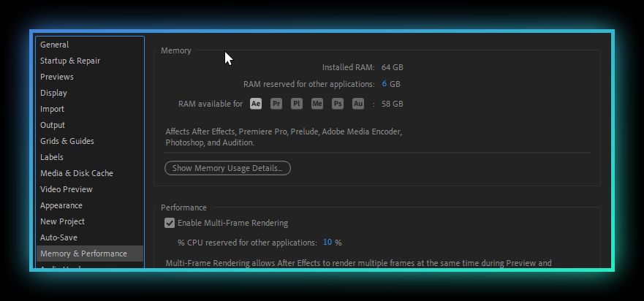Screen dimensions: 644x301
Task: Click the Prelude Pl app icon
Action: click(x=297, y=104)
